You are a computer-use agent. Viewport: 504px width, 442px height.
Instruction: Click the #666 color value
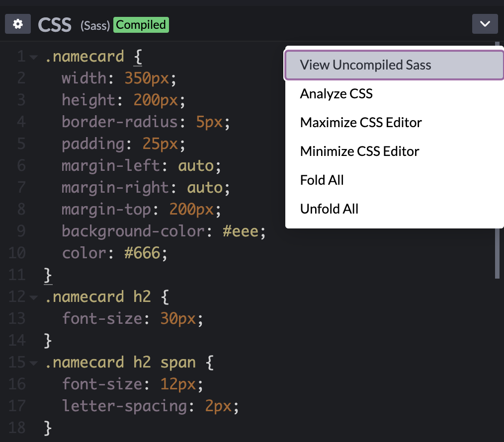click(x=142, y=253)
